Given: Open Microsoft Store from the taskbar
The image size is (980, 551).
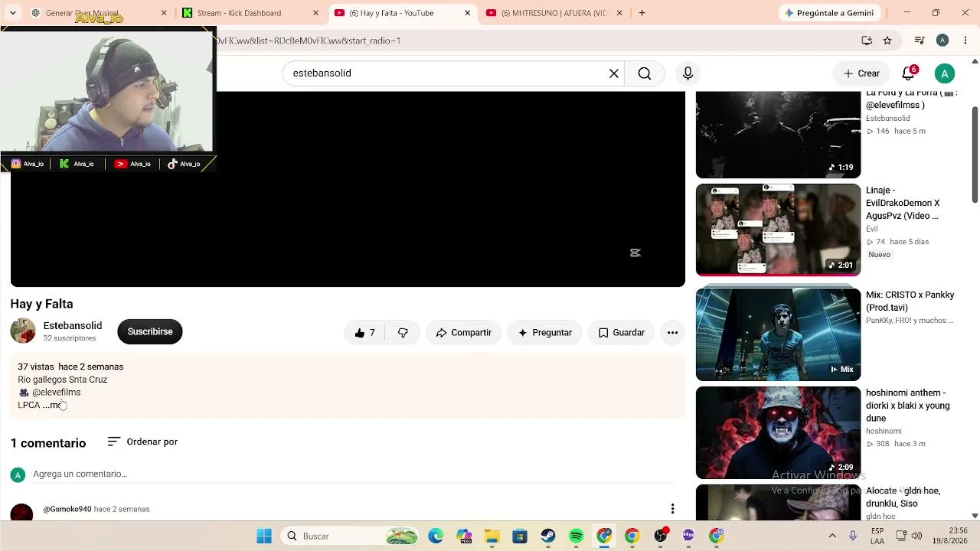Looking at the screenshot, I should [520, 536].
